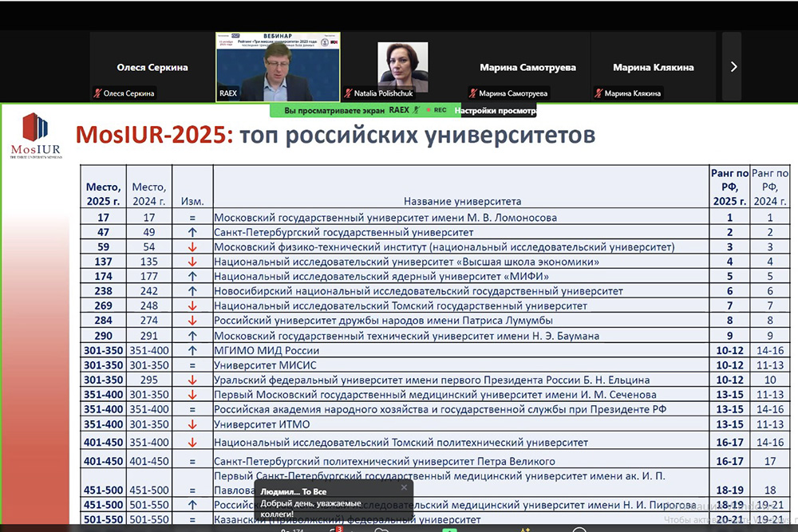Click muted mic icon by Марина Клякина label

[x=598, y=94]
